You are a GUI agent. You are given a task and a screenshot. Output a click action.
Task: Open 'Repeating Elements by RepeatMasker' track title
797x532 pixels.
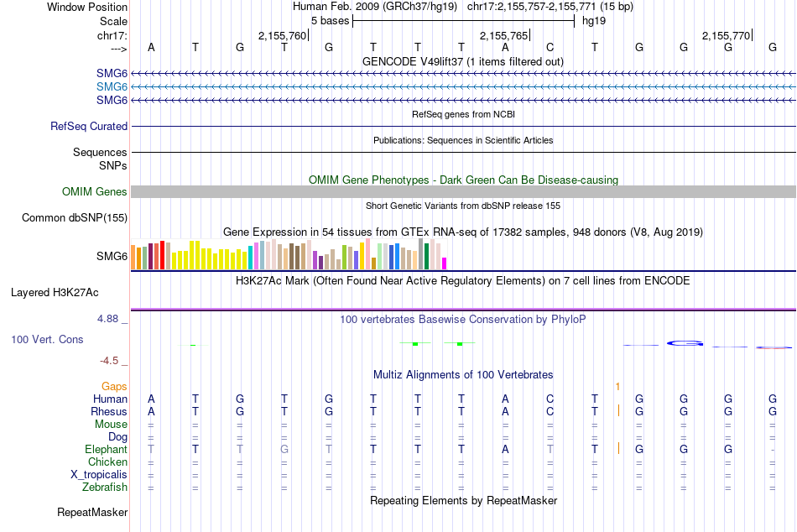(x=463, y=501)
